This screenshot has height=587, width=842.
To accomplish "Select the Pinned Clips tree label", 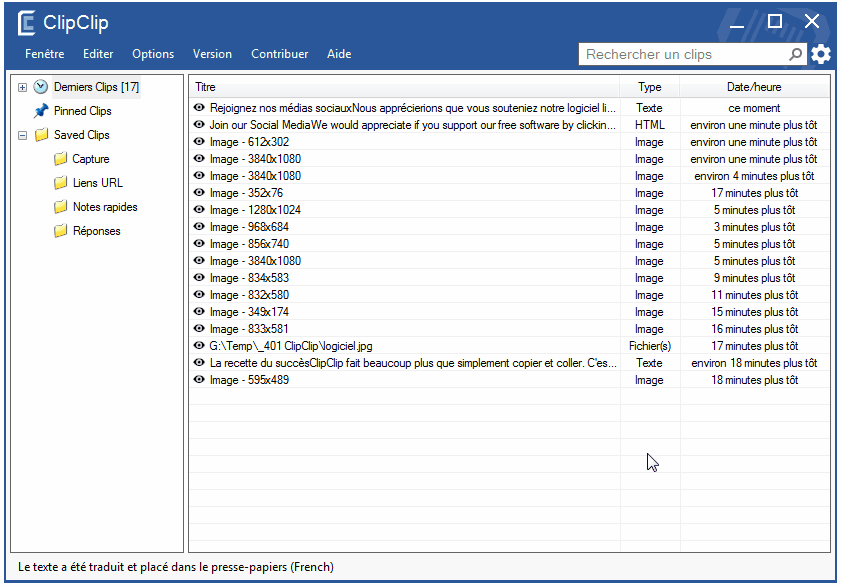I will click(x=83, y=111).
